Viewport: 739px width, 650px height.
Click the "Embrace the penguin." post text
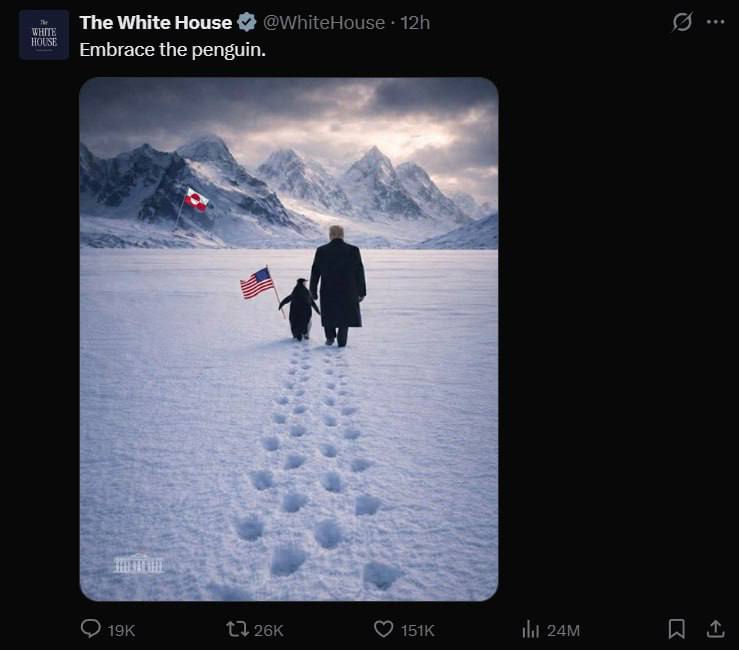pyautogui.click(x=172, y=49)
